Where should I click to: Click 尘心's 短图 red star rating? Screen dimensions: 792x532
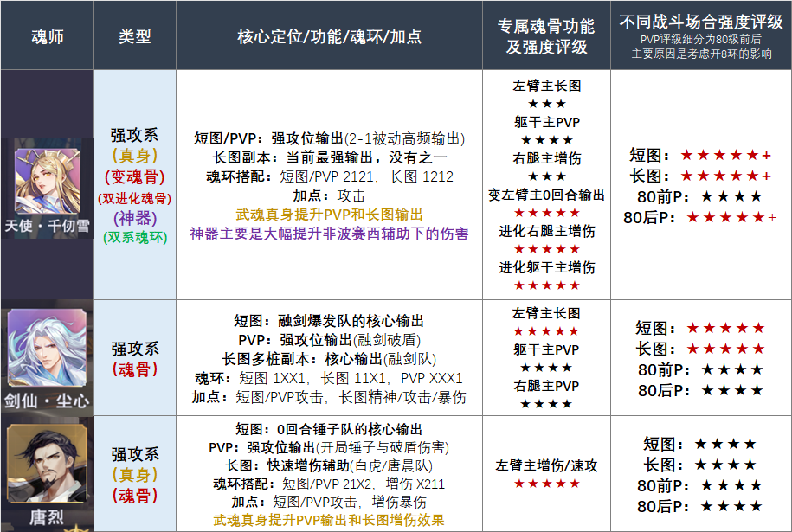(725, 328)
